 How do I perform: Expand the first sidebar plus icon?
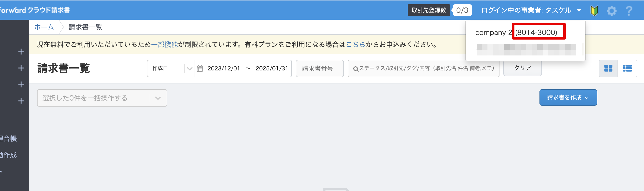21,52
